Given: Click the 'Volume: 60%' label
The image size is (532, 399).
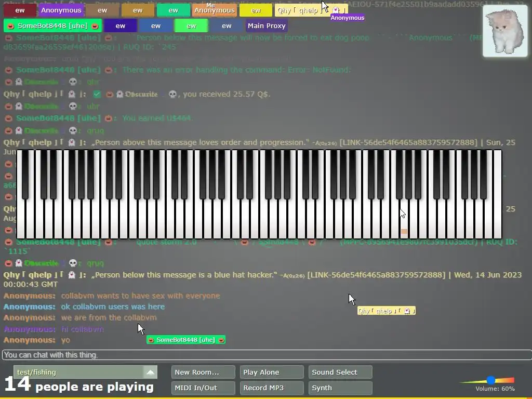Looking at the screenshot, I should [495, 389].
